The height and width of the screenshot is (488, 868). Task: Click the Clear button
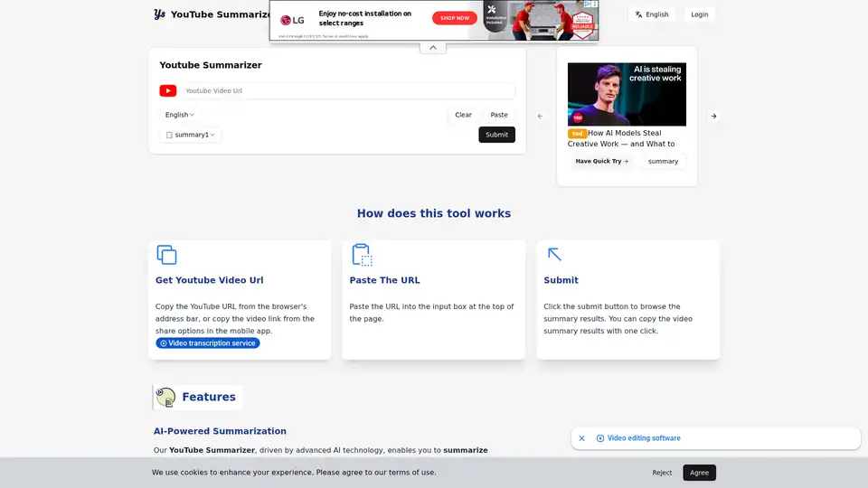[x=463, y=115]
